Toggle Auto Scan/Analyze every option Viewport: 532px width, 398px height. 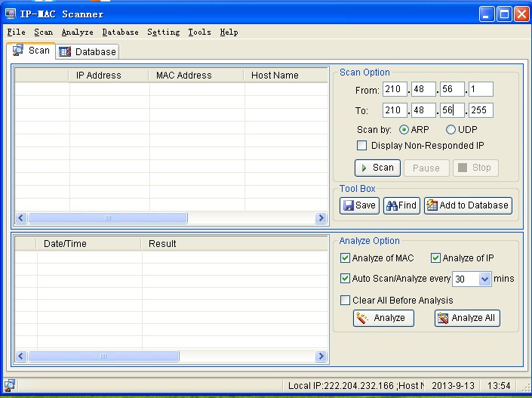[x=345, y=279]
